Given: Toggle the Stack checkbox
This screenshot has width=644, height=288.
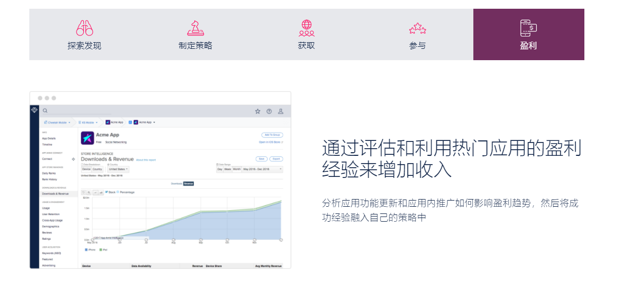Looking at the screenshot, I should tap(106, 192).
